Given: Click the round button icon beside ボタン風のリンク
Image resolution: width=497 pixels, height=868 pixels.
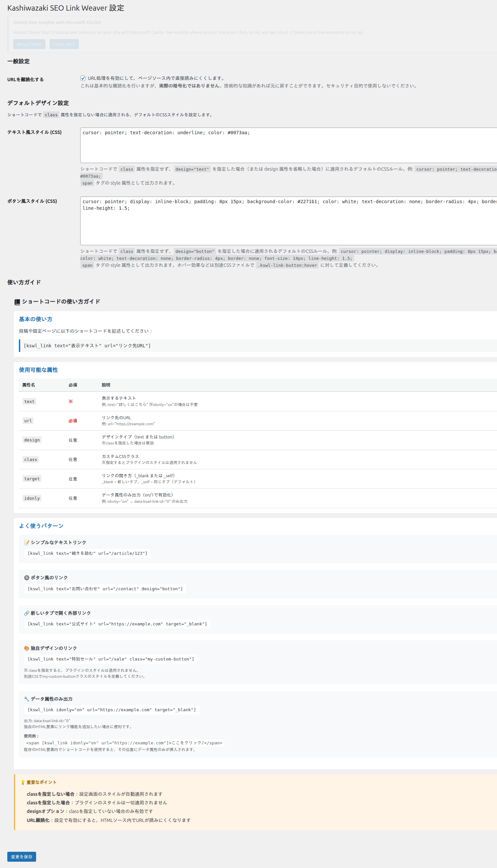Looking at the screenshot, I should 26,578.
